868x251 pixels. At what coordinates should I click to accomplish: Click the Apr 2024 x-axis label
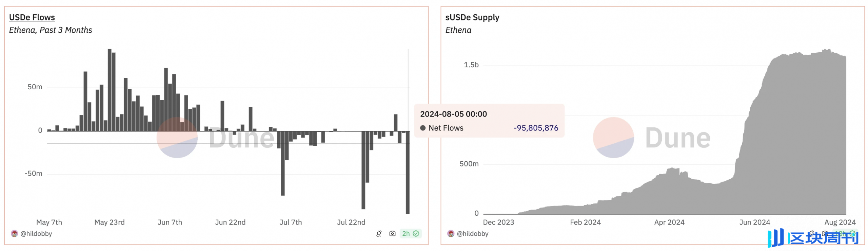click(x=669, y=222)
